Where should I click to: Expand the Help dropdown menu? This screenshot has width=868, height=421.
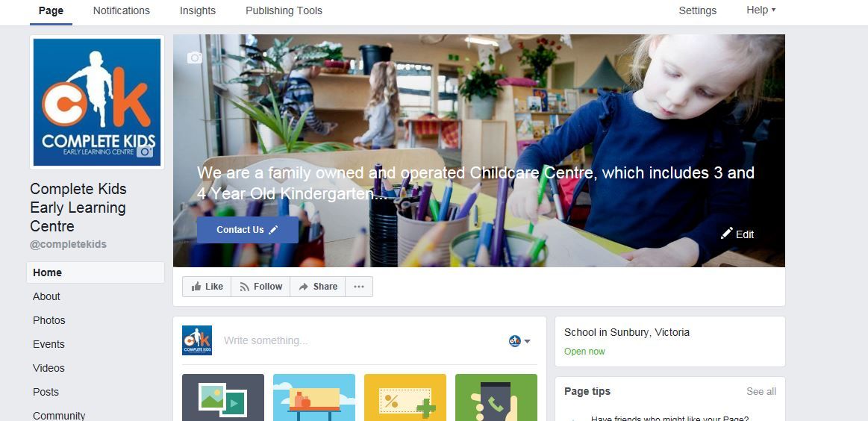pos(761,10)
